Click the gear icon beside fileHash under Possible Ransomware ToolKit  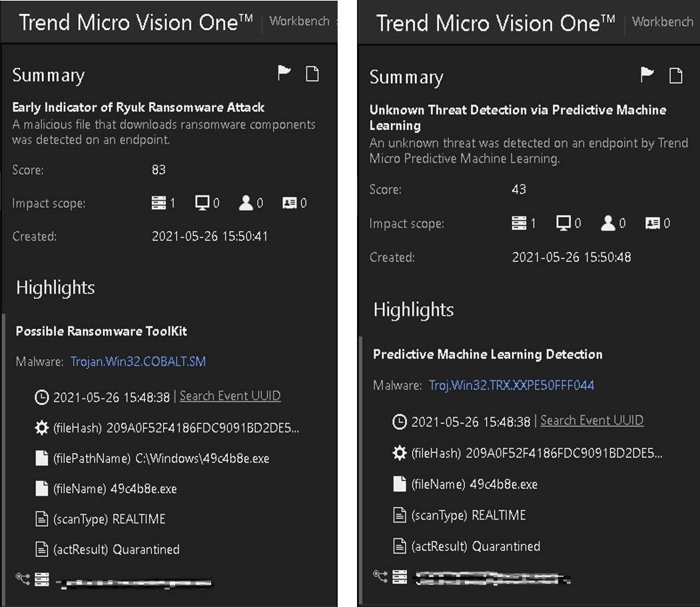click(41, 428)
